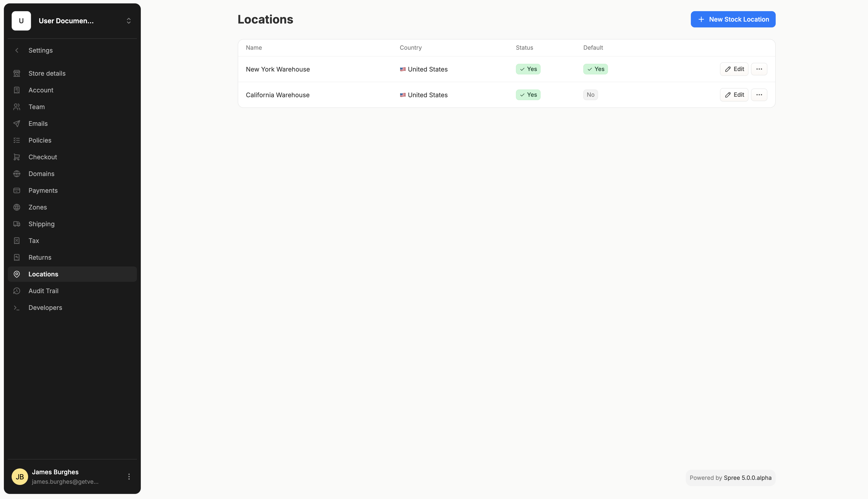The height and width of the screenshot is (499, 868).
Task: Go back via the Settings chevron
Action: pyautogui.click(x=17, y=50)
